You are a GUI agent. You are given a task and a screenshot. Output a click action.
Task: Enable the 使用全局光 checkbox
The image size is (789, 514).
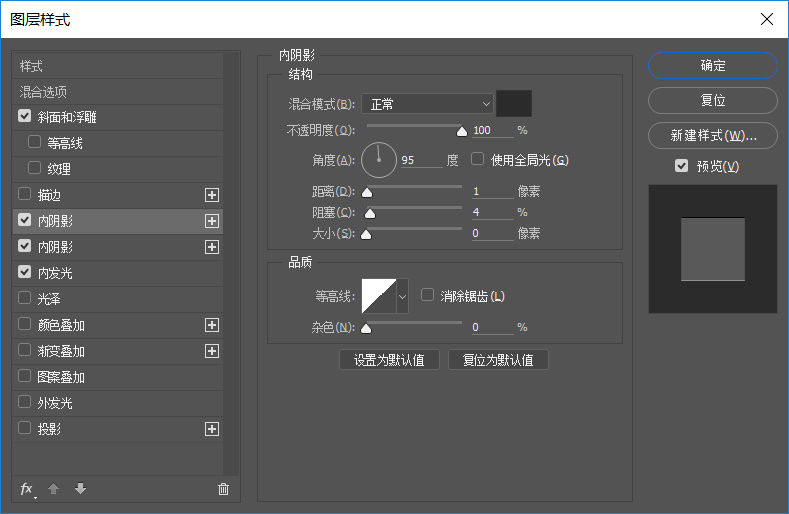point(478,159)
